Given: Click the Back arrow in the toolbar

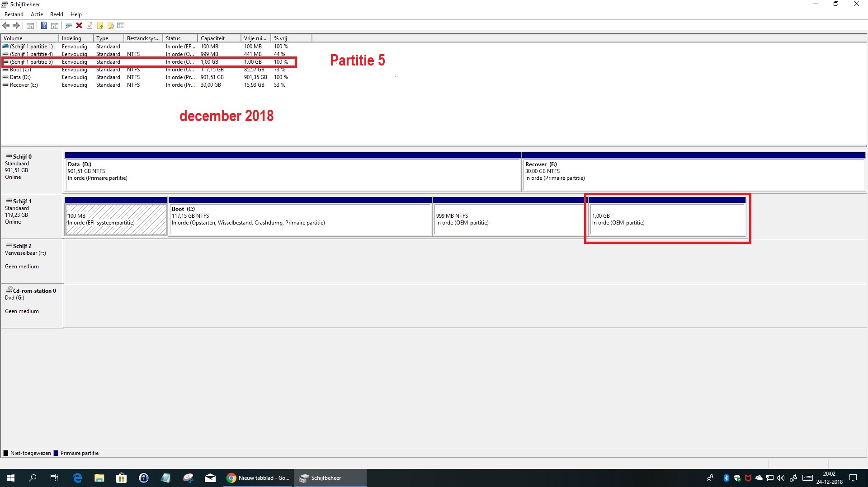Looking at the screenshot, I should [6, 25].
